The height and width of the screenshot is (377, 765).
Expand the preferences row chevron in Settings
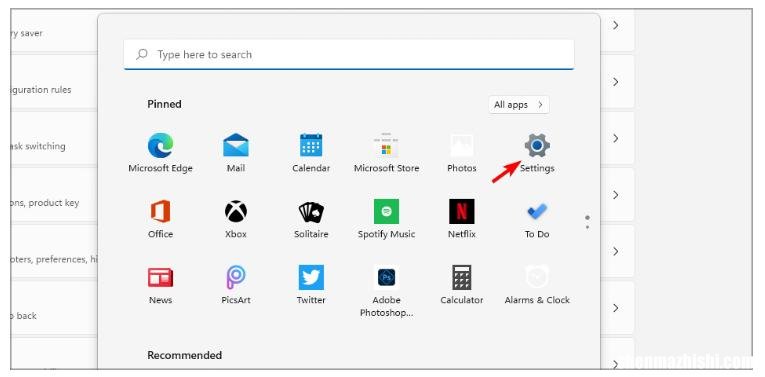(x=616, y=251)
